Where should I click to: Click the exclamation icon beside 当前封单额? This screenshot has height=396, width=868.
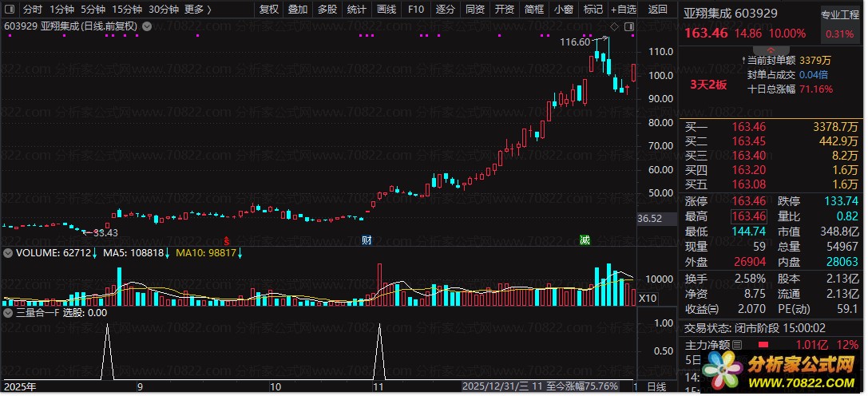point(744,61)
